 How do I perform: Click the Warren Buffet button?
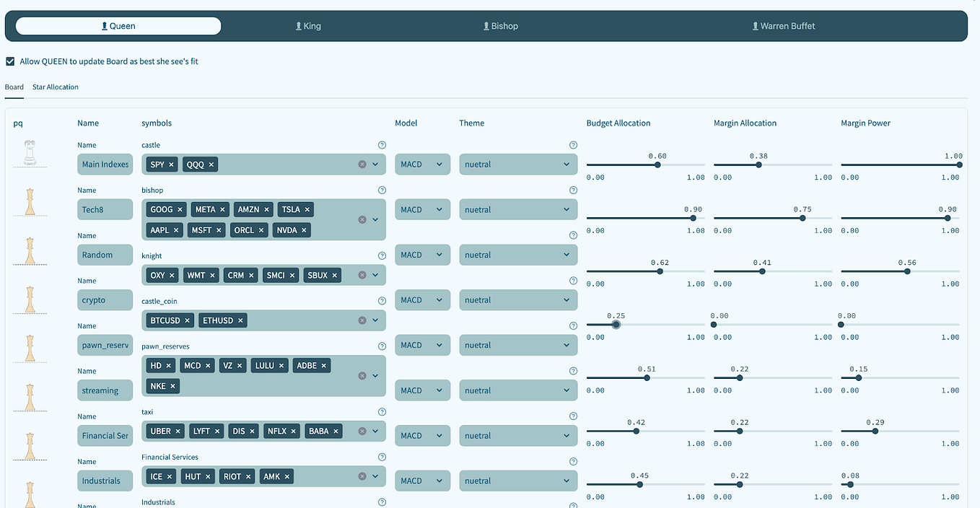coord(784,25)
